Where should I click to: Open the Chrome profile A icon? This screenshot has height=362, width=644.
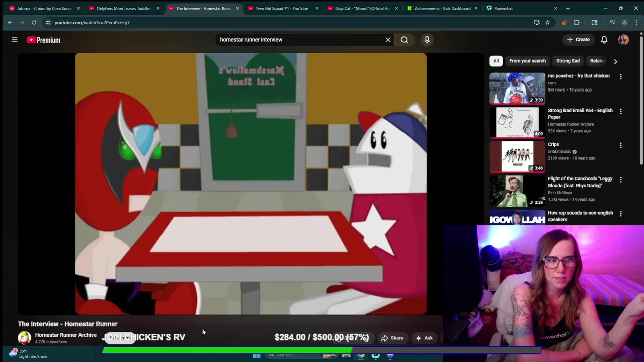pyautogui.click(x=624, y=22)
